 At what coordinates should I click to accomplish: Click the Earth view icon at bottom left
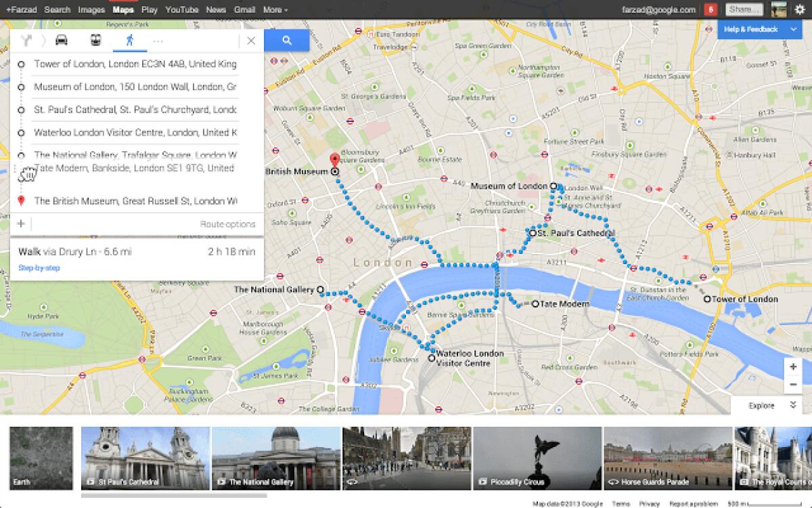tap(41, 459)
